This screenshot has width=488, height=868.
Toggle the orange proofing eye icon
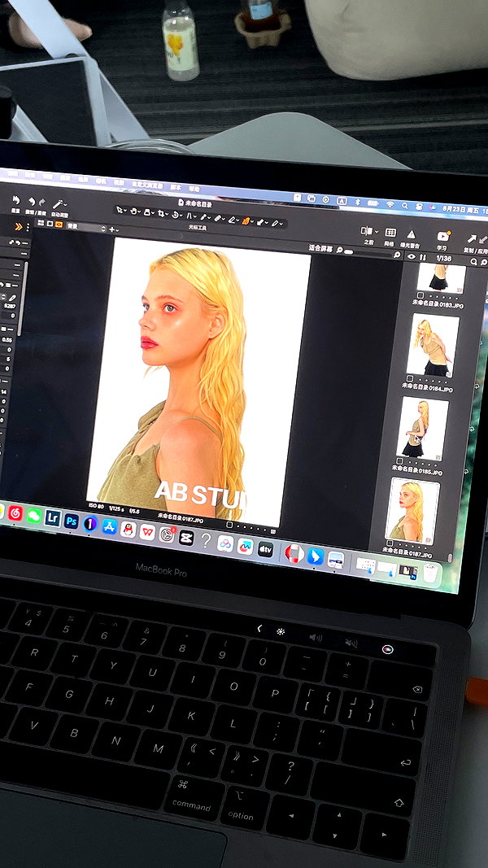tap(59, 225)
